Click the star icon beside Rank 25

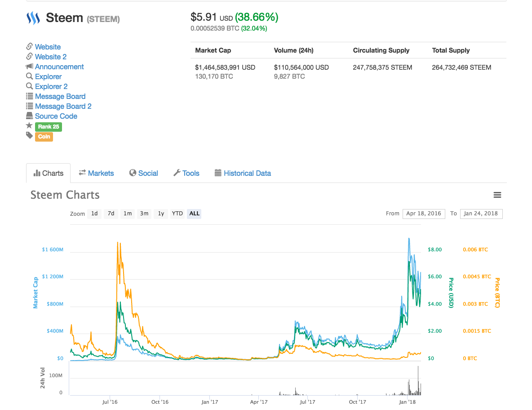29,125
